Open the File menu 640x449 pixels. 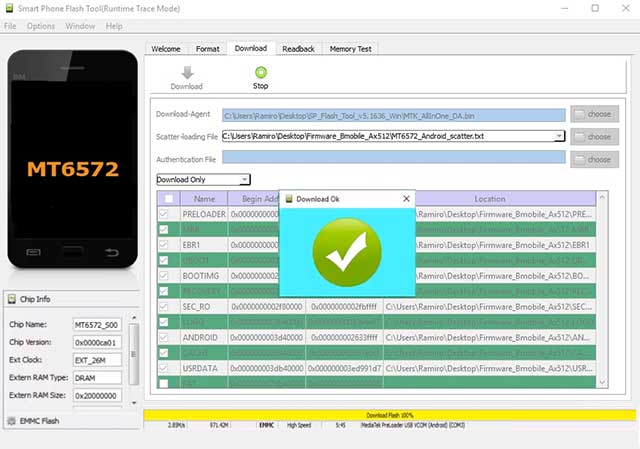(x=10, y=26)
